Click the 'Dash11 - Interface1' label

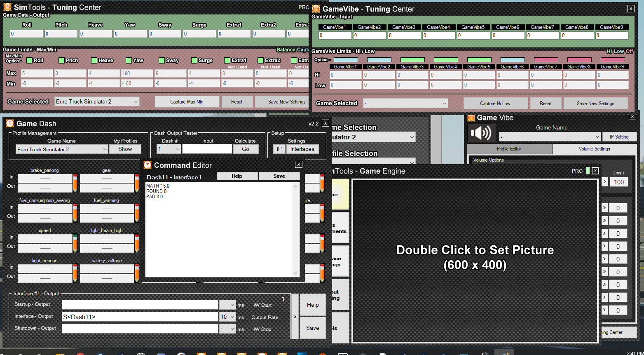[174, 177]
